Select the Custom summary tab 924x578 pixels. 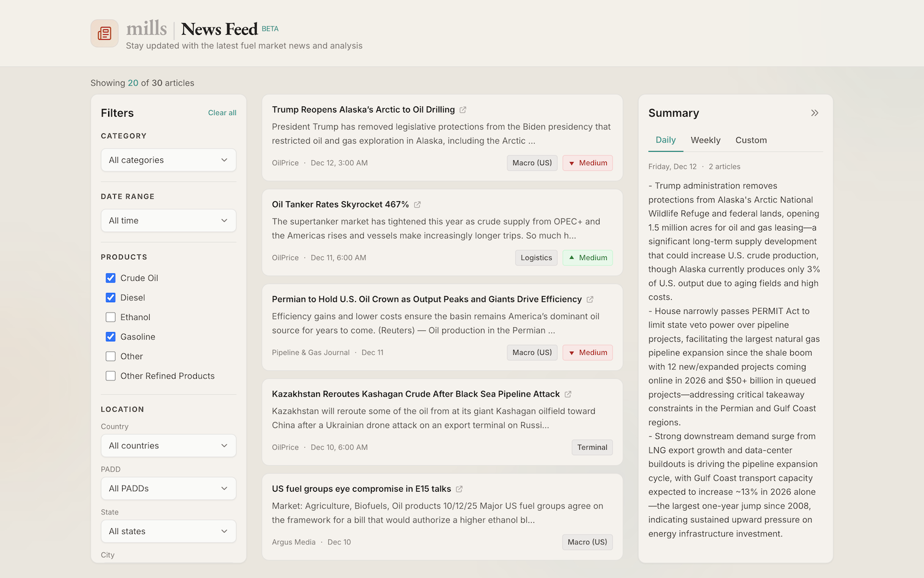coord(751,140)
